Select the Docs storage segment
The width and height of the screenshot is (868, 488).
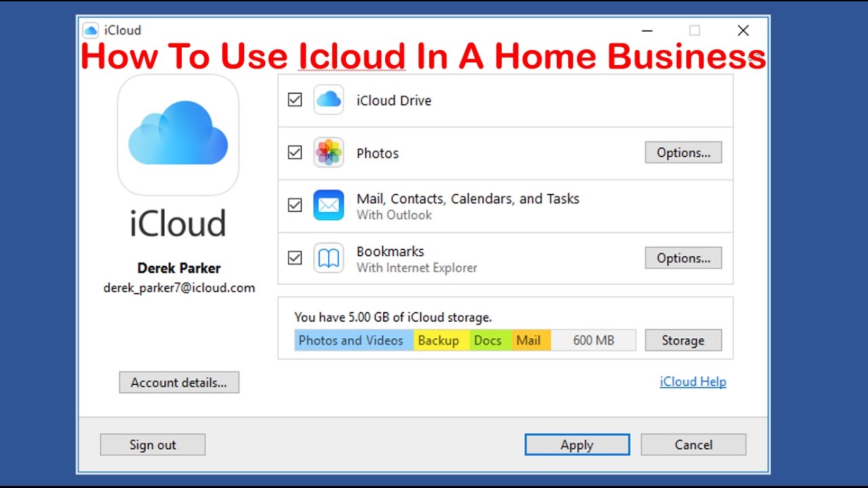coord(491,340)
